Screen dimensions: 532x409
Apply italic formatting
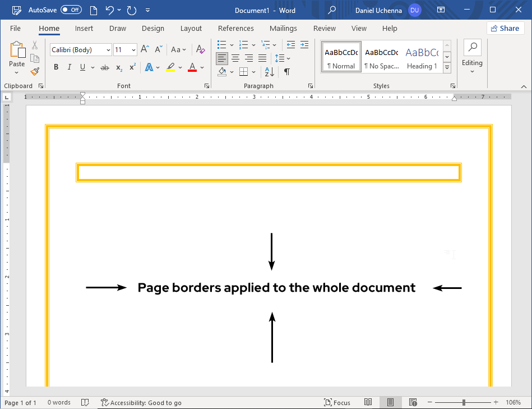click(x=68, y=67)
